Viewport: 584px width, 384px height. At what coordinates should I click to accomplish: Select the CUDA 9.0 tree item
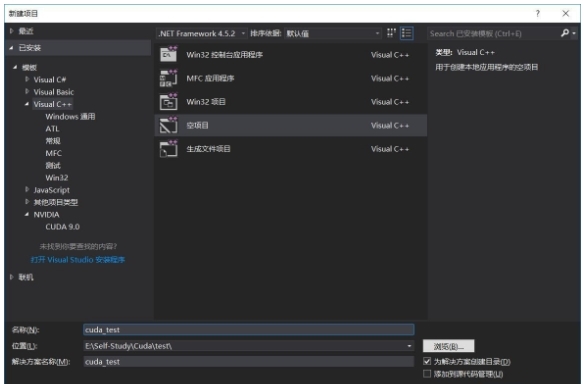point(62,227)
